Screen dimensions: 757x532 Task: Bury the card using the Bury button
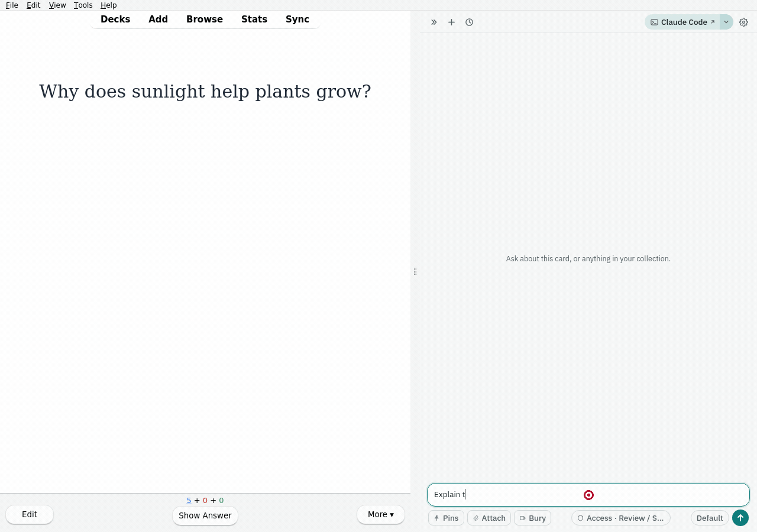point(532,518)
